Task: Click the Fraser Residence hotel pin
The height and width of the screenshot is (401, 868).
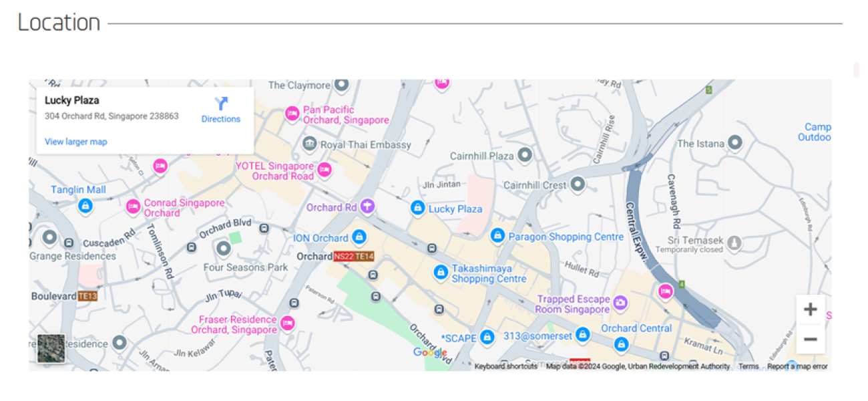Action: 288,323
